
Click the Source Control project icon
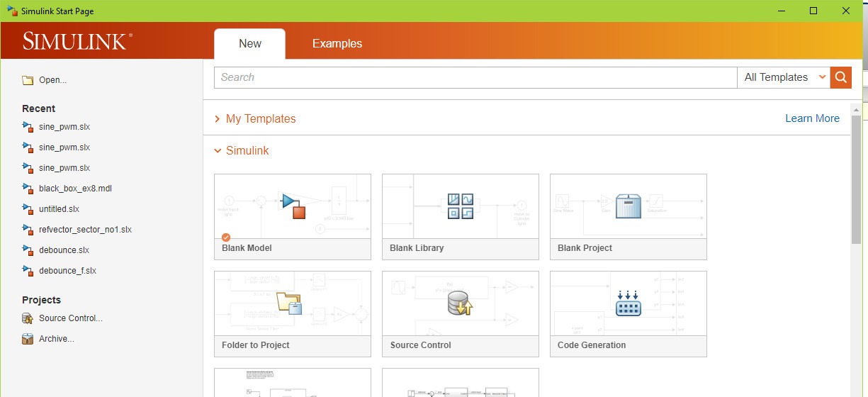click(28, 318)
